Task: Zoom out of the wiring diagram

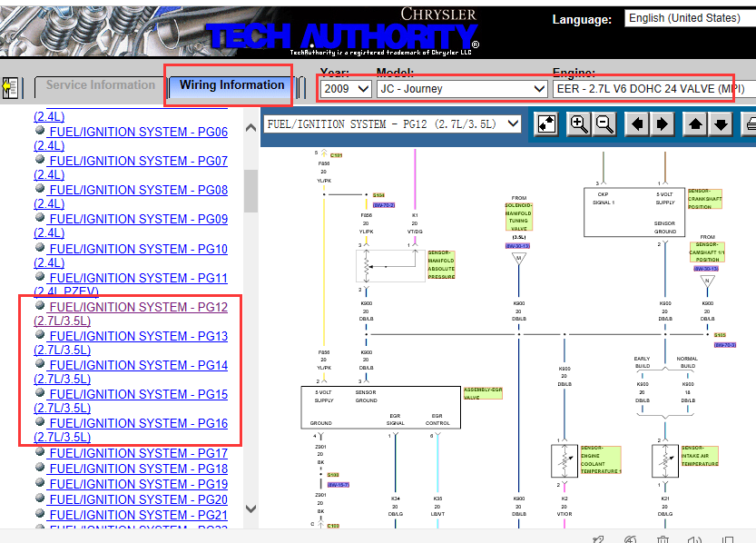Action: point(604,124)
